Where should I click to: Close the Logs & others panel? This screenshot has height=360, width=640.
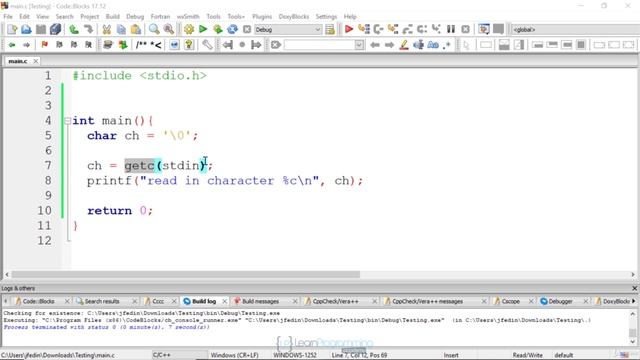(x=634, y=289)
